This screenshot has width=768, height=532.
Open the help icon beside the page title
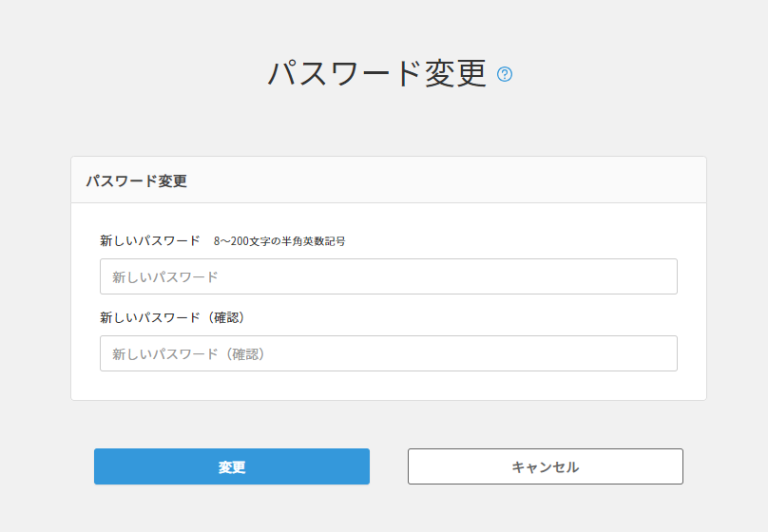pyautogui.click(x=505, y=74)
